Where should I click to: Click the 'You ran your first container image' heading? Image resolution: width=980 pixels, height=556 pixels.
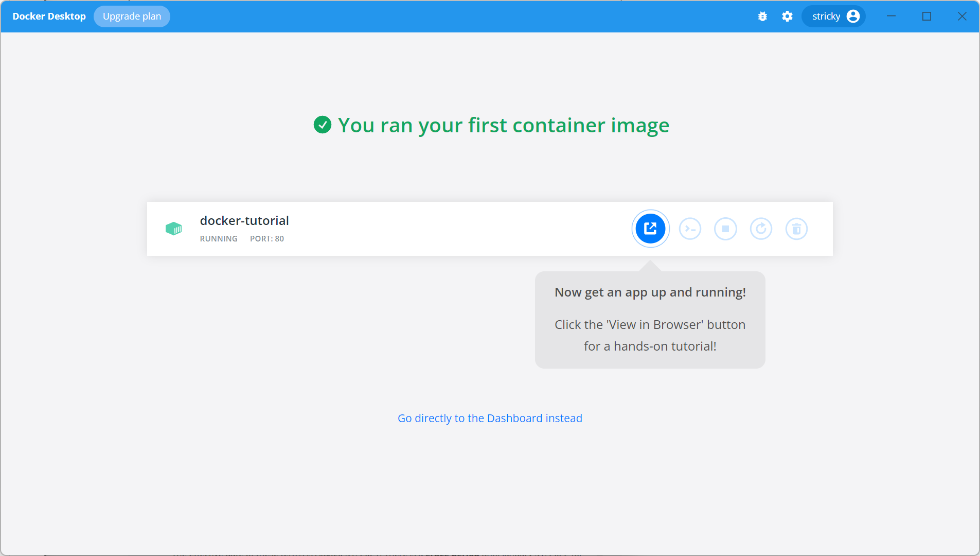(x=504, y=125)
